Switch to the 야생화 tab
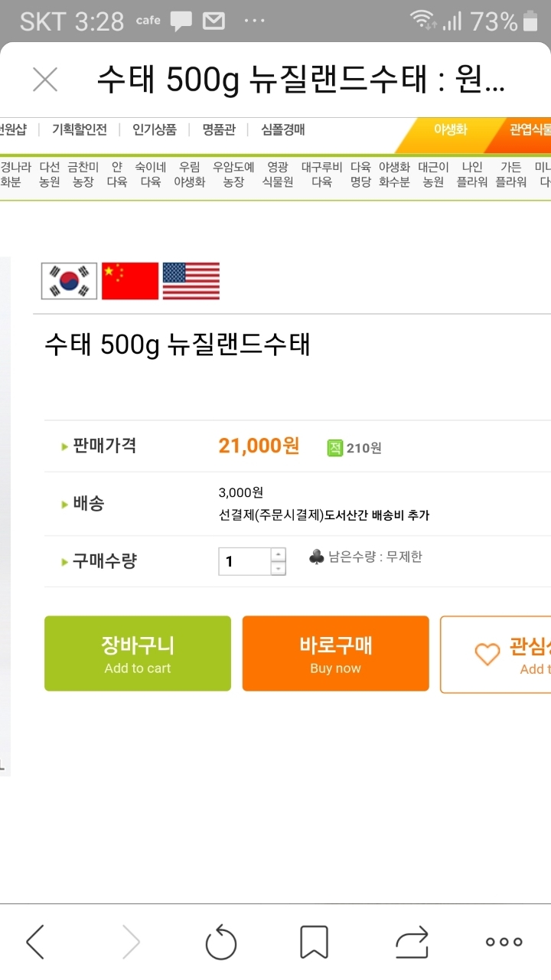This screenshot has height=980, width=551. [x=450, y=129]
